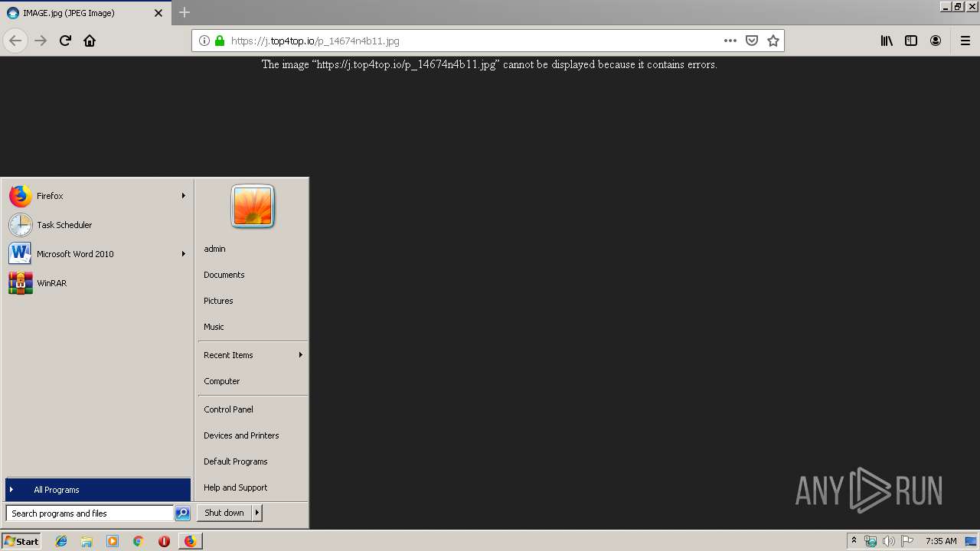Open Internet Explorer from taskbar
The height and width of the screenshot is (551, 980).
click(x=61, y=541)
